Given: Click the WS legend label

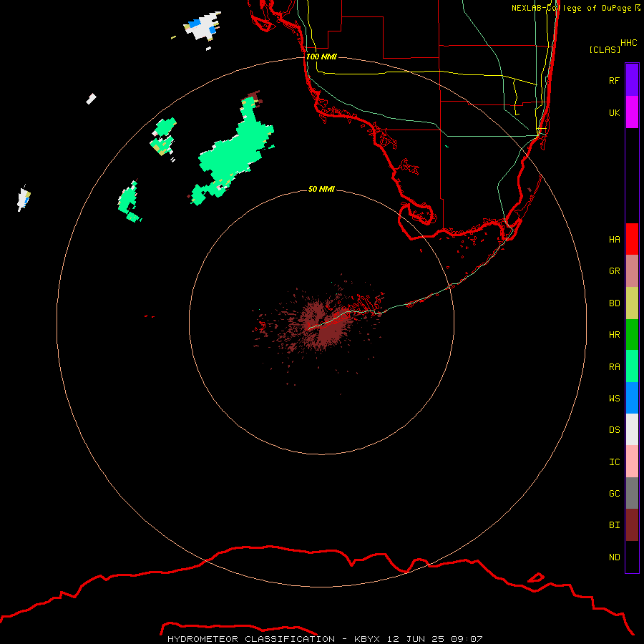Looking at the screenshot, I should click(614, 399).
